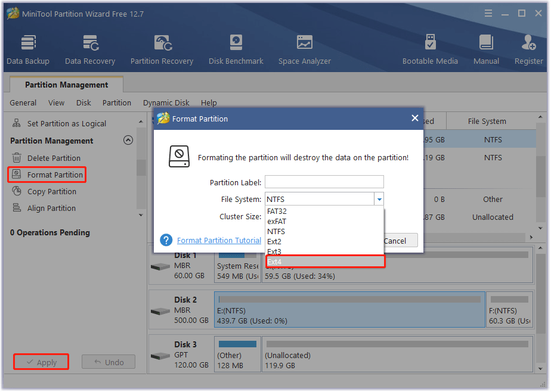
Task: Choose NTFS from the file system list
Action: [x=324, y=232]
